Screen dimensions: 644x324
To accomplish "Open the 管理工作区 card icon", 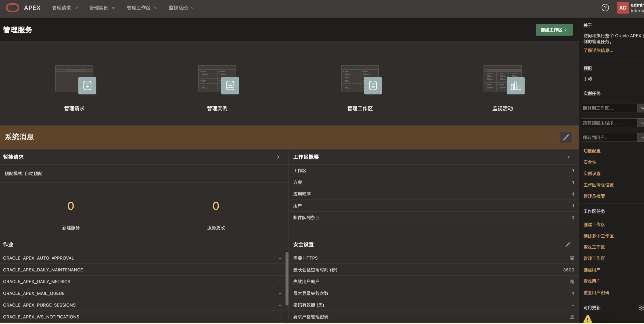I will tap(361, 80).
